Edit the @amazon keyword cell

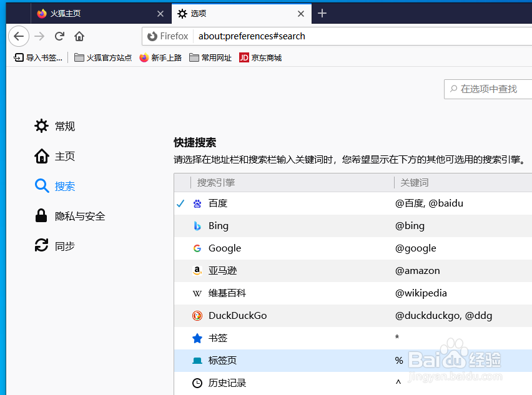pyautogui.click(x=417, y=271)
